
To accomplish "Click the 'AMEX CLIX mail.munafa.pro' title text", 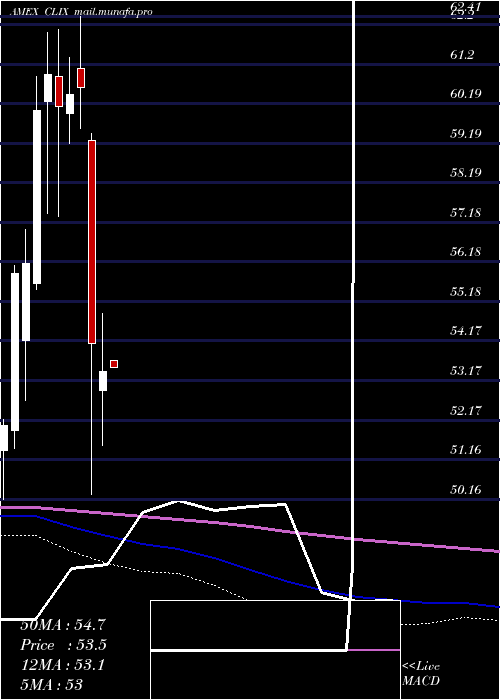I will pyautogui.click(x=79, y=12).
